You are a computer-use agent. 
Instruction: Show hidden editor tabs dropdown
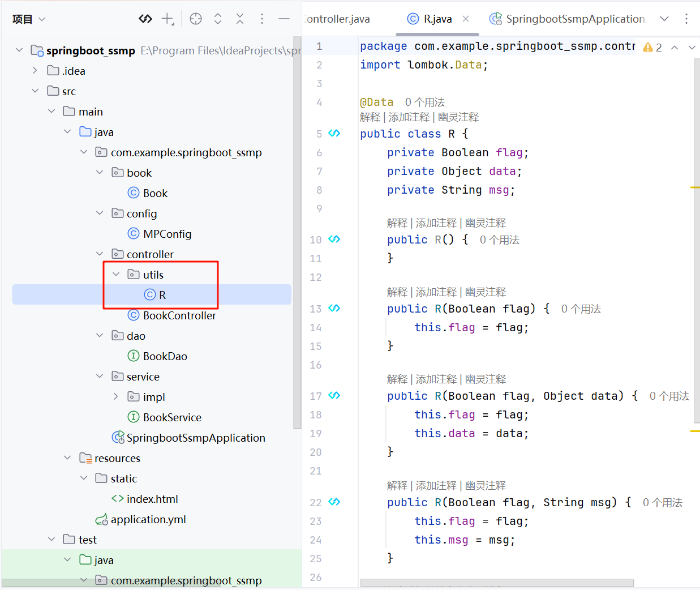(664, 19)
